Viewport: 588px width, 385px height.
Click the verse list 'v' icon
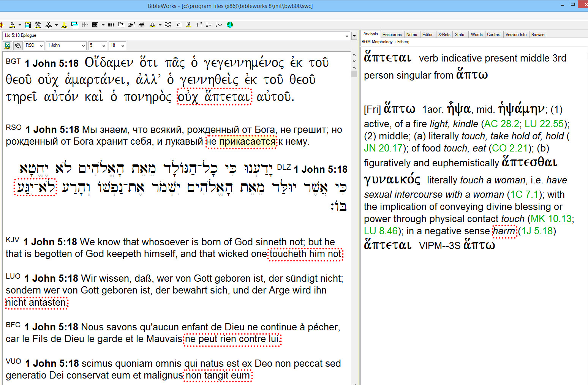209,25
